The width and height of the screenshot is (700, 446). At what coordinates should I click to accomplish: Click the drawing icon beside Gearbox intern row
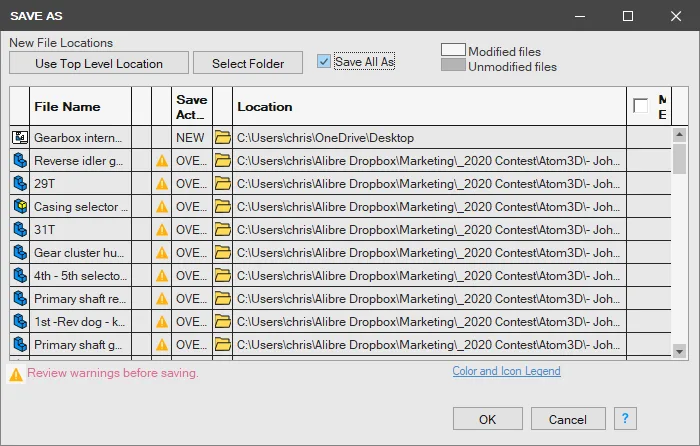tap(20, 138)
